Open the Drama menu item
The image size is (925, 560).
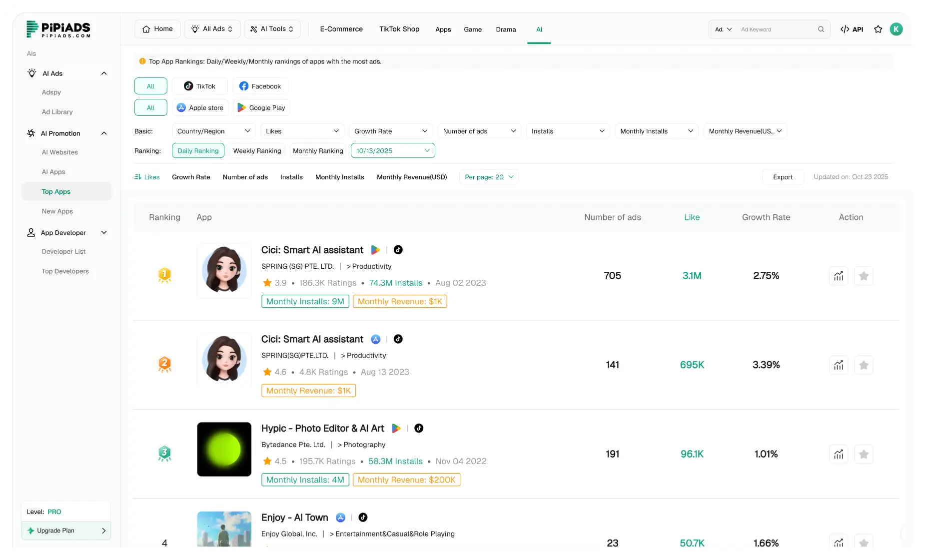click(506, 29)
